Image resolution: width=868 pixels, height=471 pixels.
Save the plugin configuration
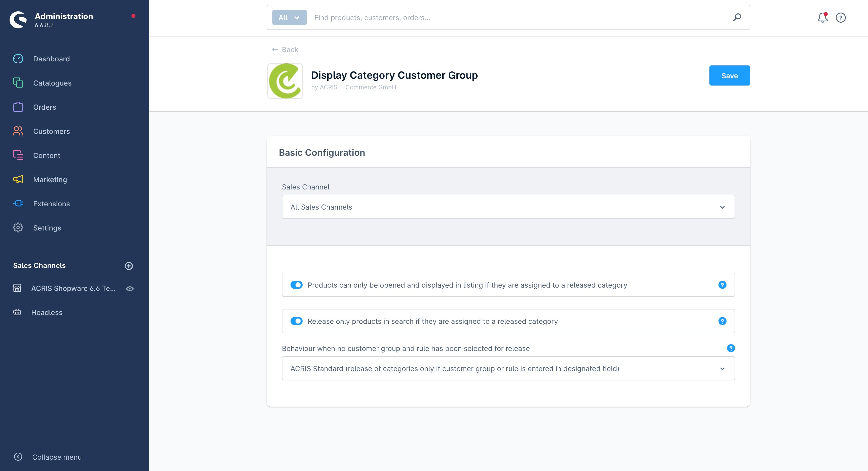tap(730, 75)
